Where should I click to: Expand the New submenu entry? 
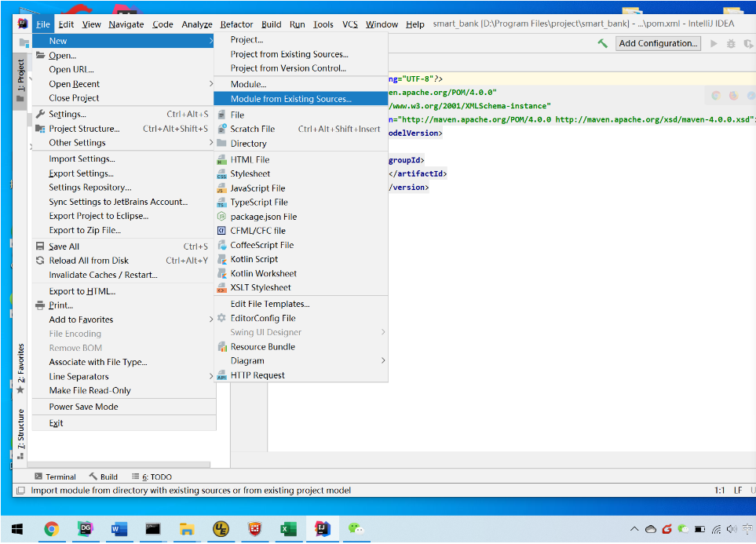pos(124,41)
